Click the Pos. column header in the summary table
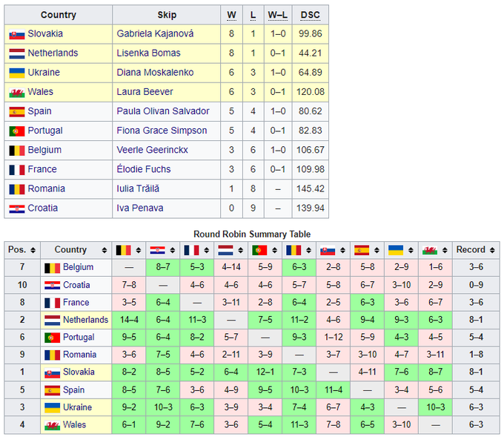 pyautogui.click(x=17, y=250)
